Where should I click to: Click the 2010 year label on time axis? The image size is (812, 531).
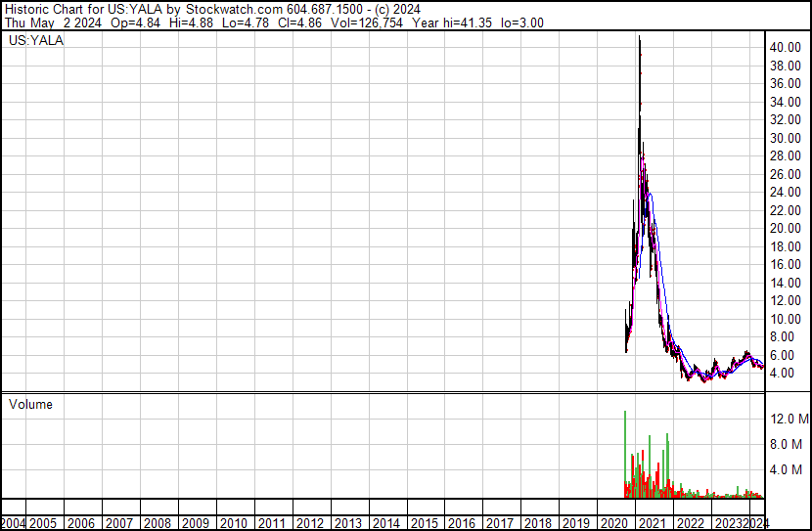pos(234,523)
